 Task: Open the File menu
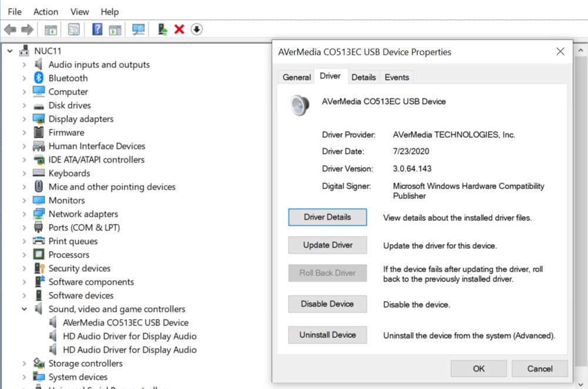[x=15, y=12]
